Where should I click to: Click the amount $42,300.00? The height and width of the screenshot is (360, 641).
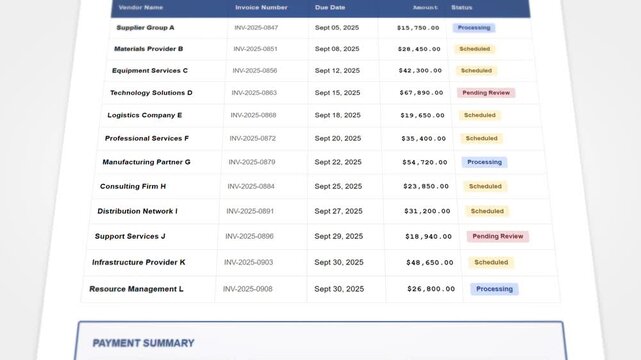[x=420, y=71]
